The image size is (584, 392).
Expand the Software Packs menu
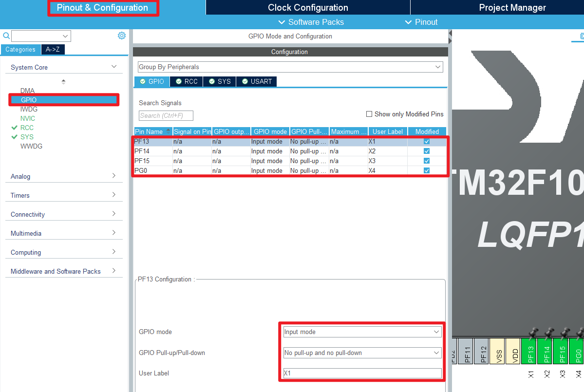[311, 22]
